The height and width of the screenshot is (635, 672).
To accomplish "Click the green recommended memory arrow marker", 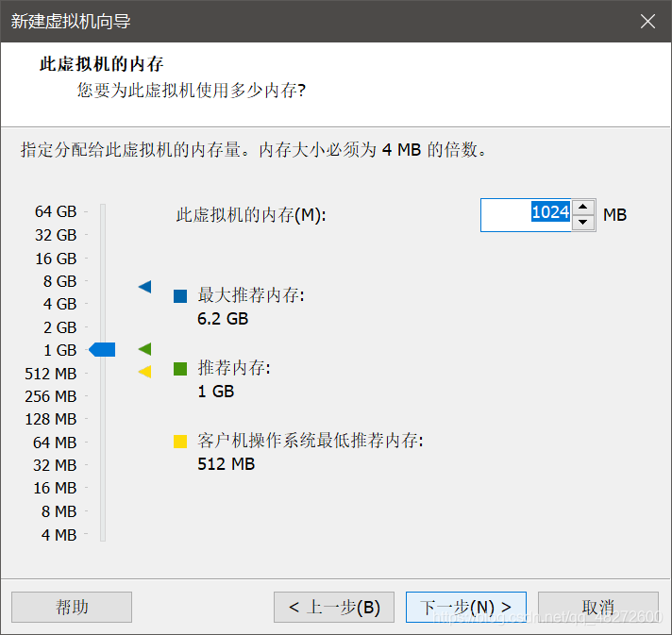I will pyautogui.click(x=144, y=349).
